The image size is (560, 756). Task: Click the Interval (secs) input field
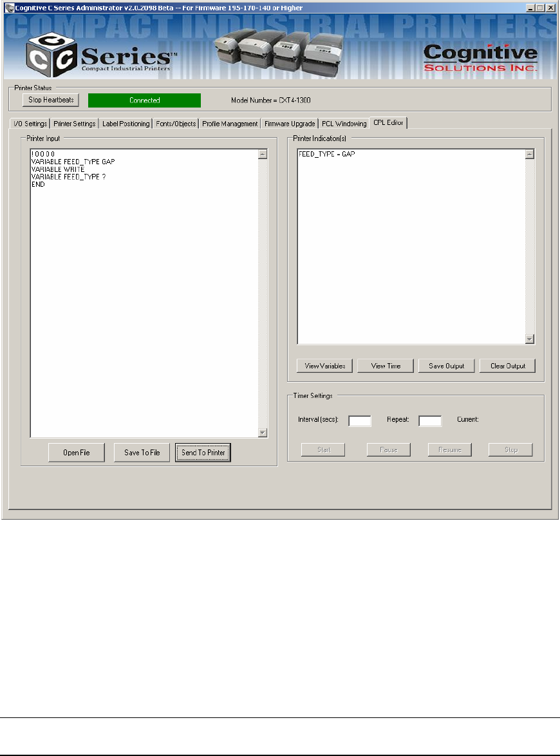point(360,421)
